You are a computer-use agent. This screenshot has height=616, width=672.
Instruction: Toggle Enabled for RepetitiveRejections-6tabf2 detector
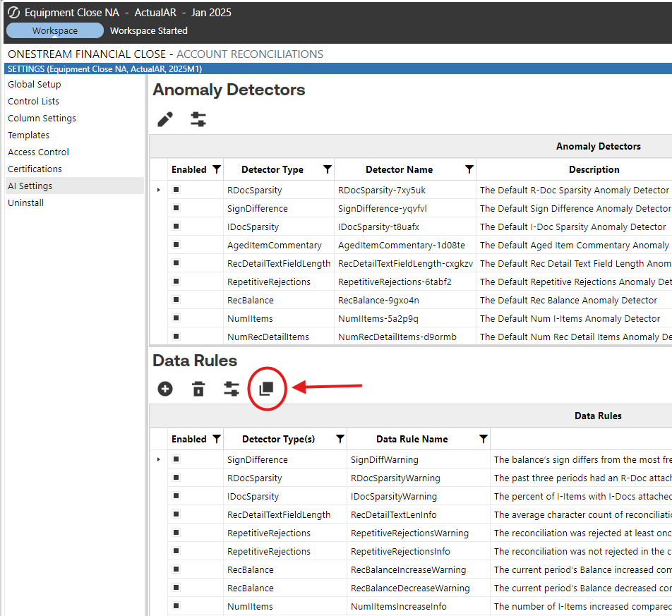point(176,281)
